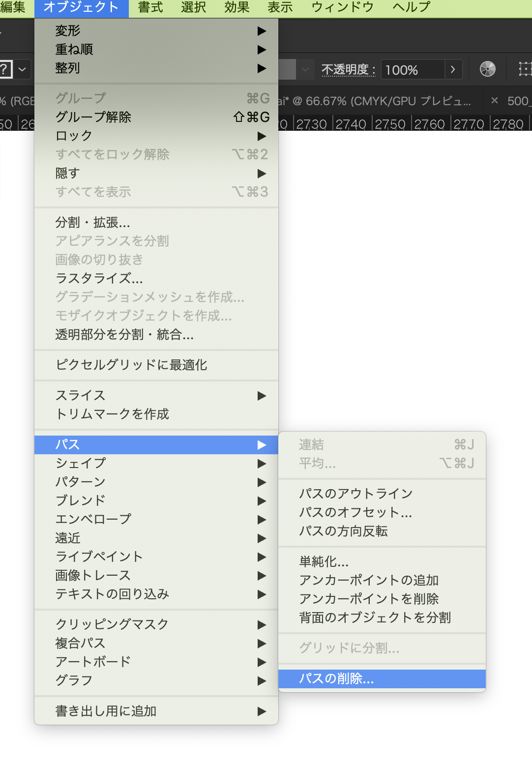Click the recolor artwork color wheel icon
532x763 pixels.
487,69
